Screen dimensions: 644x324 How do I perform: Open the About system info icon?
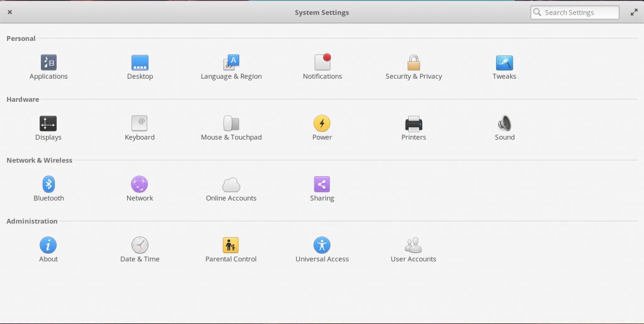click(x=48, y=245)
